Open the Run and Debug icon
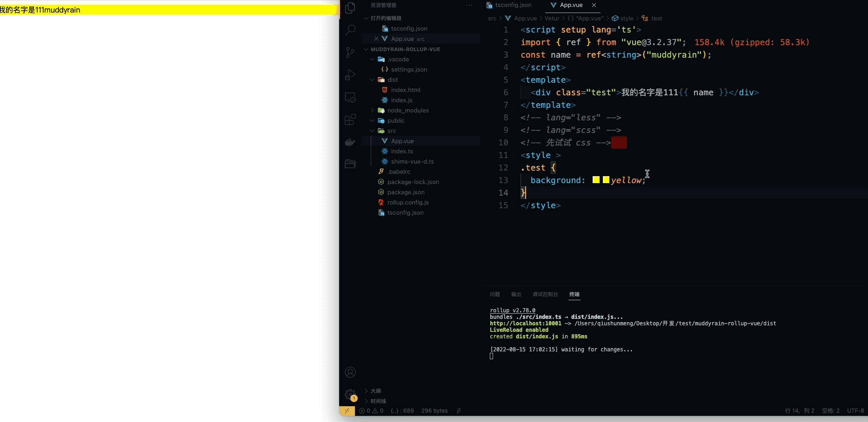Viewport: 868px width, 422px height. coord(350,74)
